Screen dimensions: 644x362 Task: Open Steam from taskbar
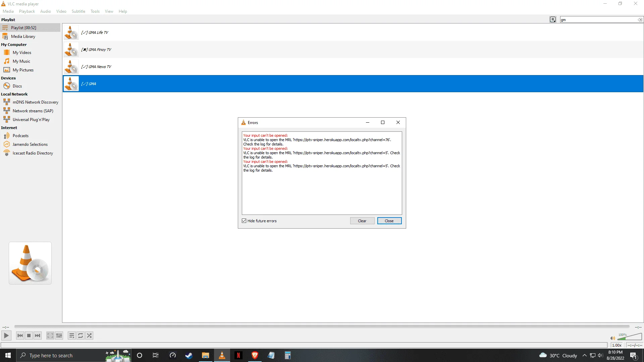(x=189, y=355)
